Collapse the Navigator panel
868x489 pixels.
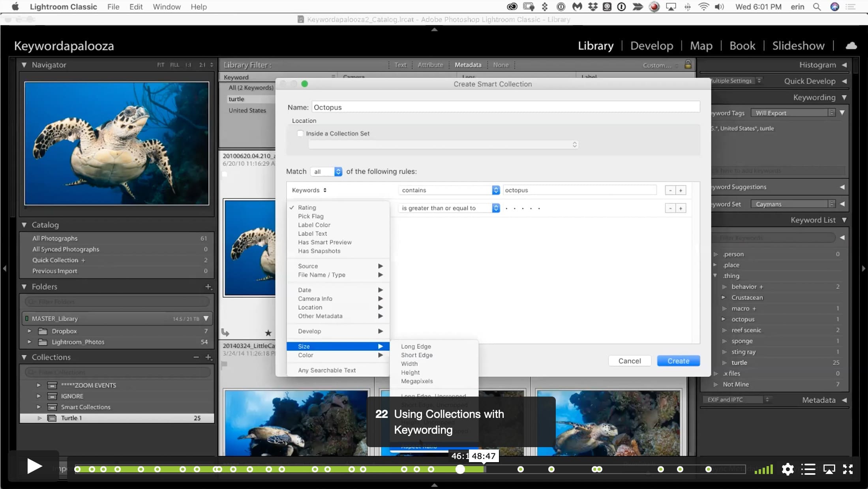[x=24, y=65]
